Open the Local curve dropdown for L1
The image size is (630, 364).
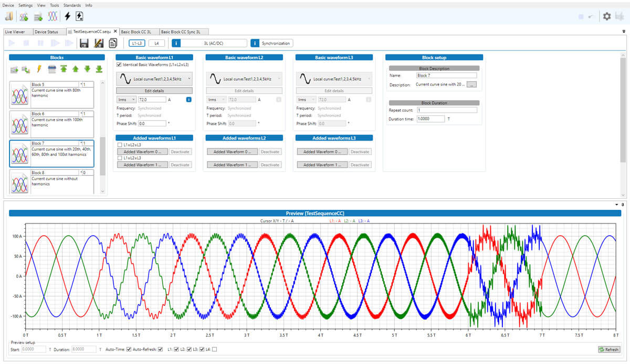(x=154, y=79)
